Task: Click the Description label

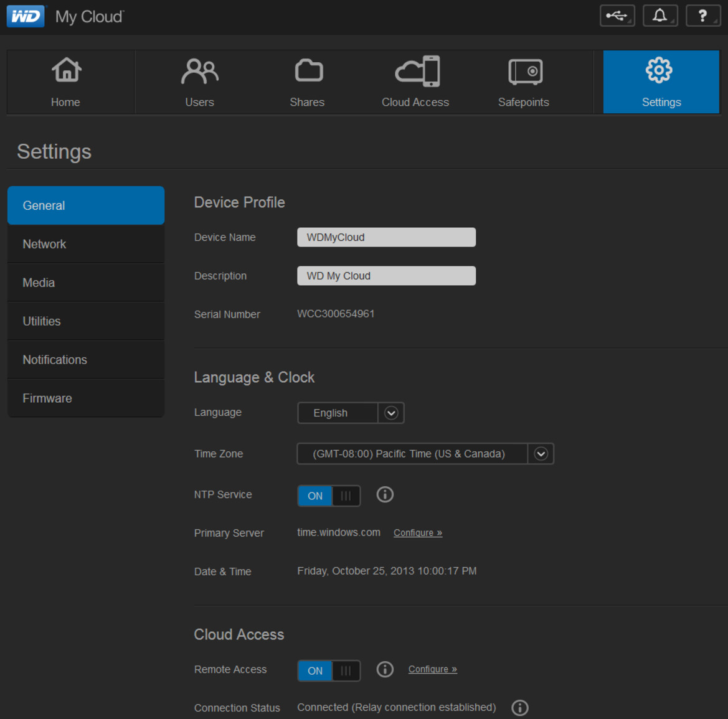Action: point(220,276)
